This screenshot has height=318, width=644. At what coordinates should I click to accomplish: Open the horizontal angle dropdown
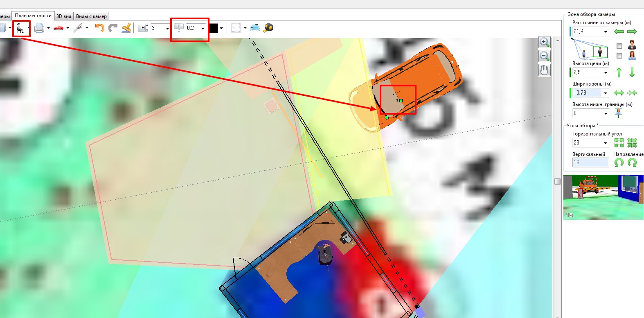click(x=606, y=143)
